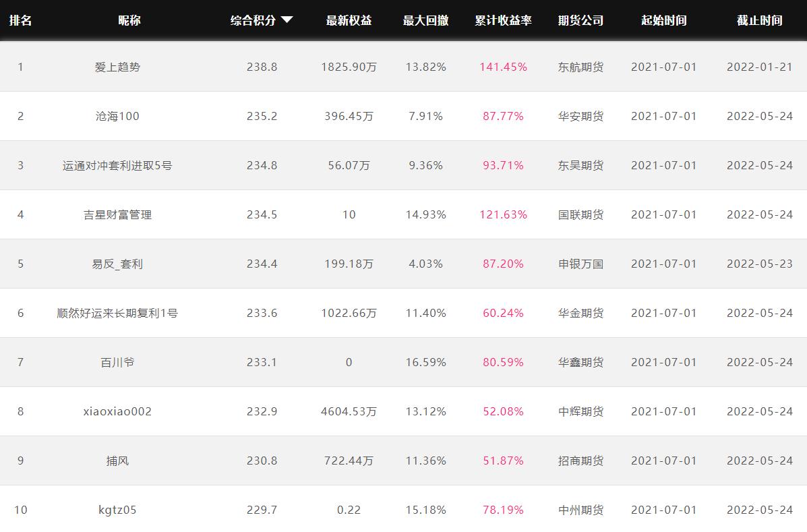Open nickname 顺然好运来长期复利1号
807x532 pixels.
[x=117, y=314]
